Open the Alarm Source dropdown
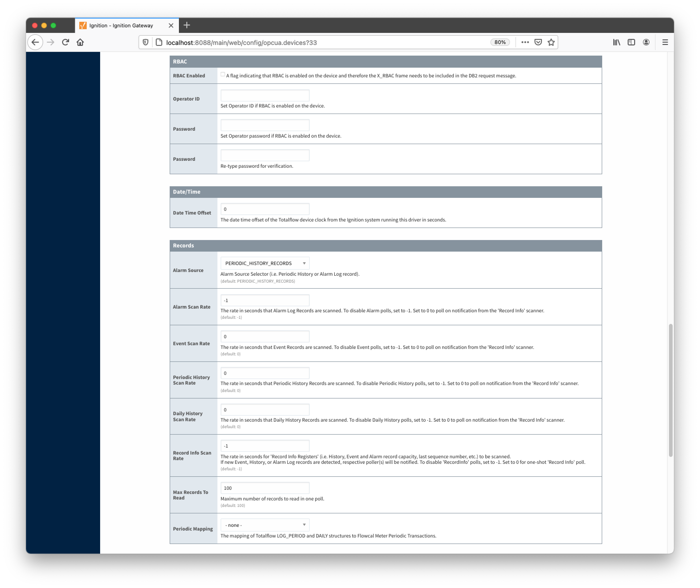Image resolution: width=700 pixels, height=588 pixels. point(265,263)
